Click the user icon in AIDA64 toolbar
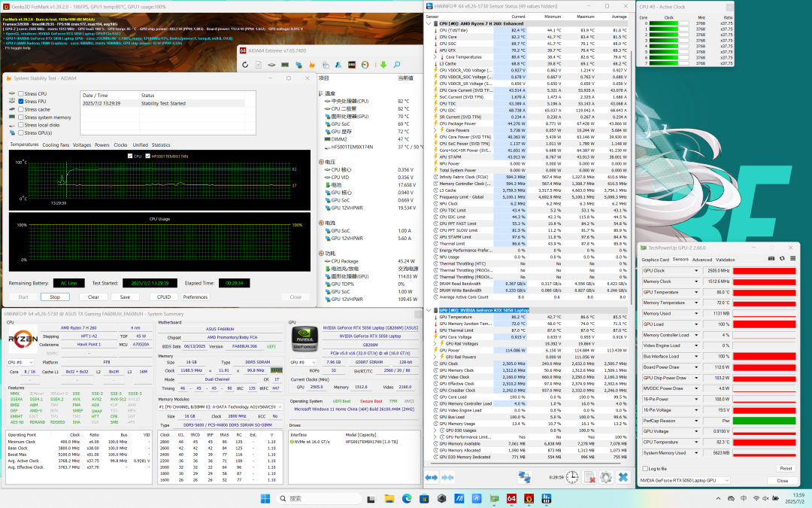This screenshot has height=508, width=812. click(338, 65)
